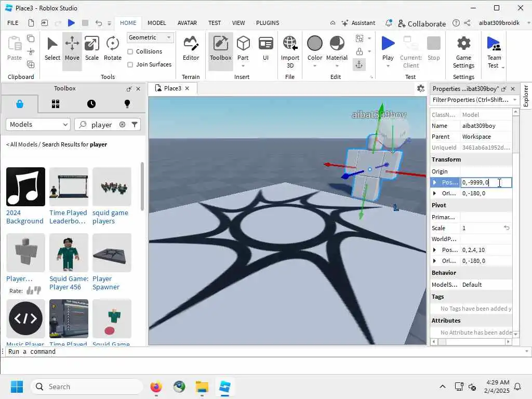Open viewport settings gear icon
Image resolution: width=532 pixels, height=399 pixels.
coord(421,88)
